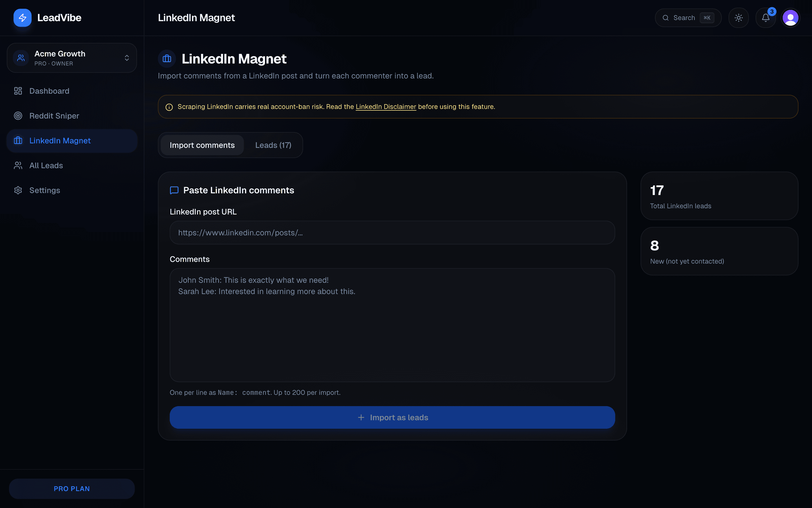Click the 'Paste LinkedIn comments' heading
The height and width of the screenshot is (508, 812).
(x=239, y=190)
